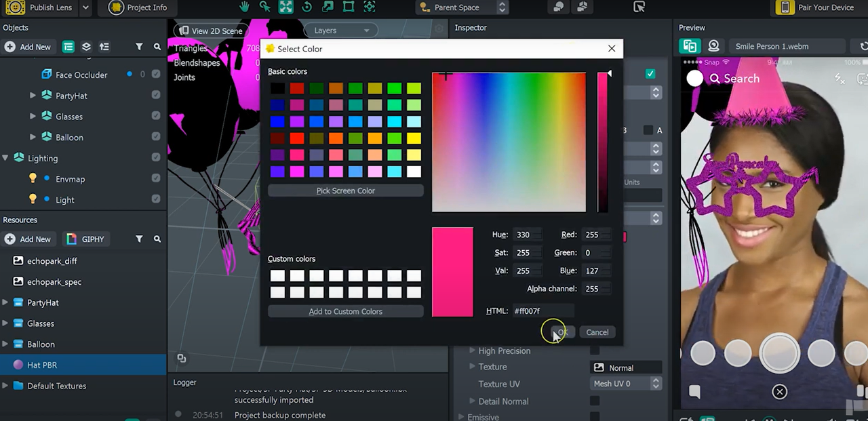Image resolution: width=868 pixels, height=421 pixels.
Task: Click the speech bubbles icon in top toolbar
Action: (x=558, y=7)
